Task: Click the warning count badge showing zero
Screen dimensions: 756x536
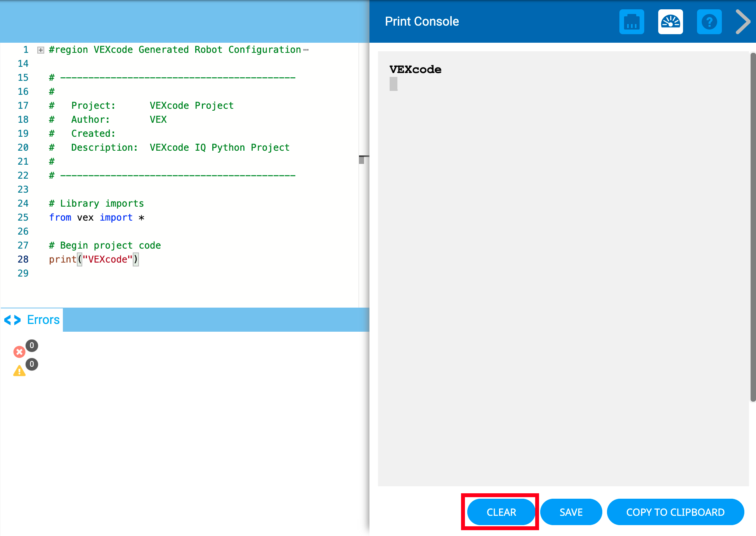Action: point(32,364)
